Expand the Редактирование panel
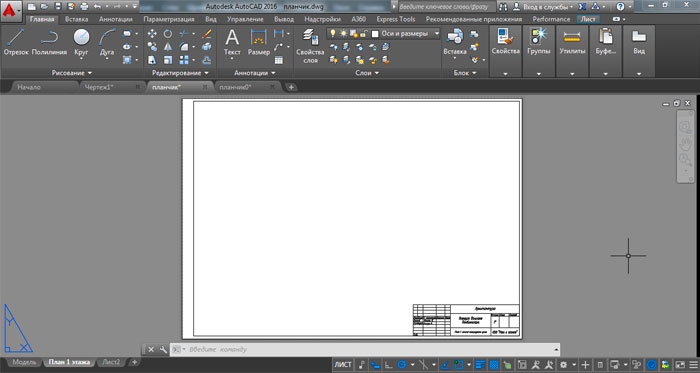Viewport: 700px width, 373px height. coord(180,73)
